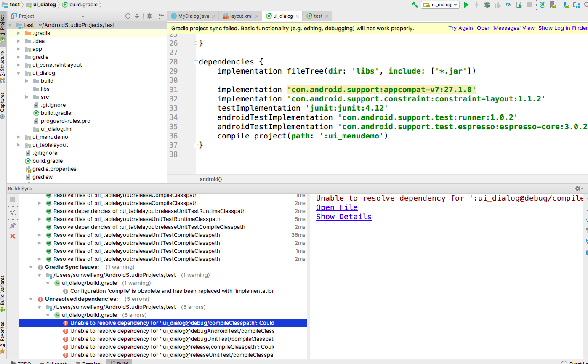Select gradle.properties file
The width and height of the screenshot is (588, 364).
click(x=54, y=169)
